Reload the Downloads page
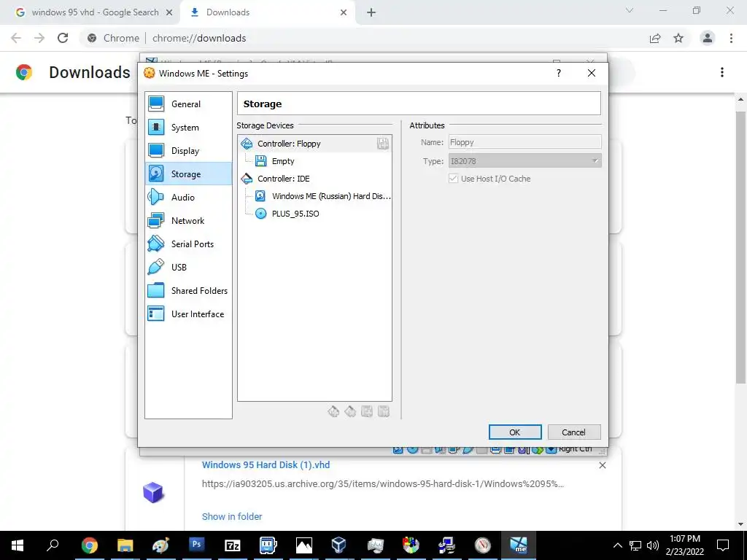The image size is (747, 560). point(63,38)
